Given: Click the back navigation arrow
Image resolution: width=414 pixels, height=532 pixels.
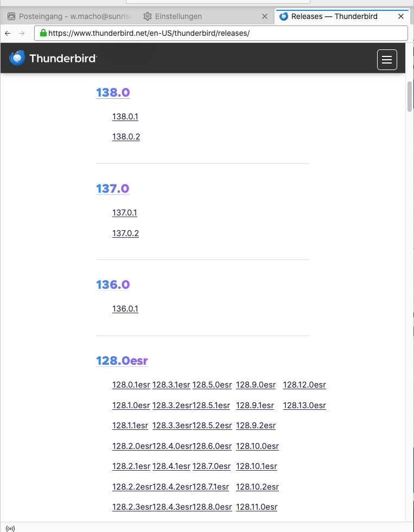Looking at the screenshot, I should coord(8,33).
